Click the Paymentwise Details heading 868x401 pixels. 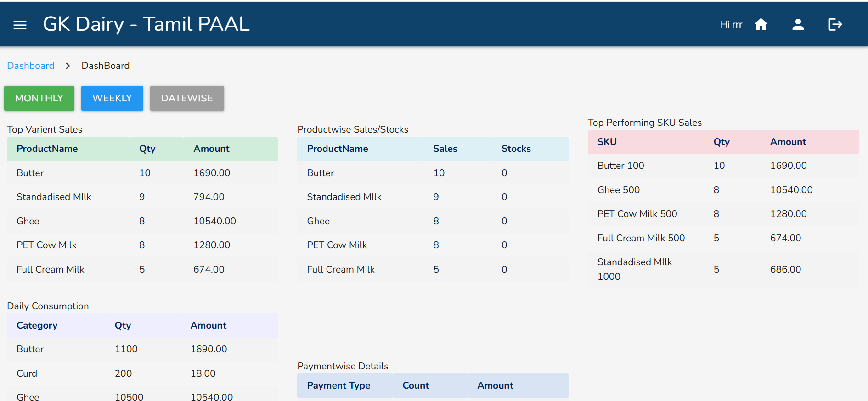click(343, 366)
